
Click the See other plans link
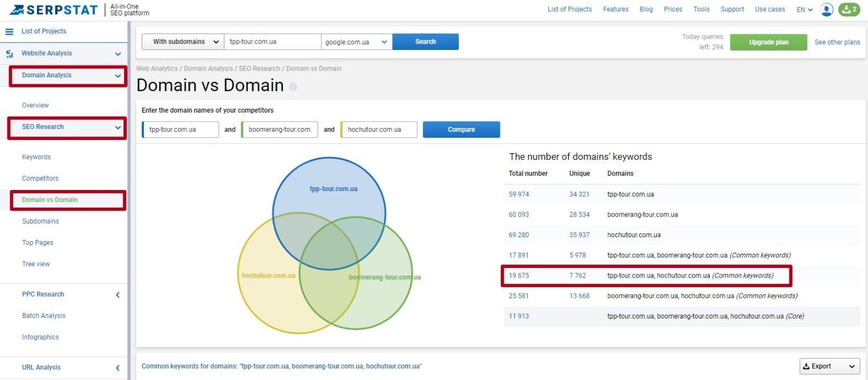837,43
